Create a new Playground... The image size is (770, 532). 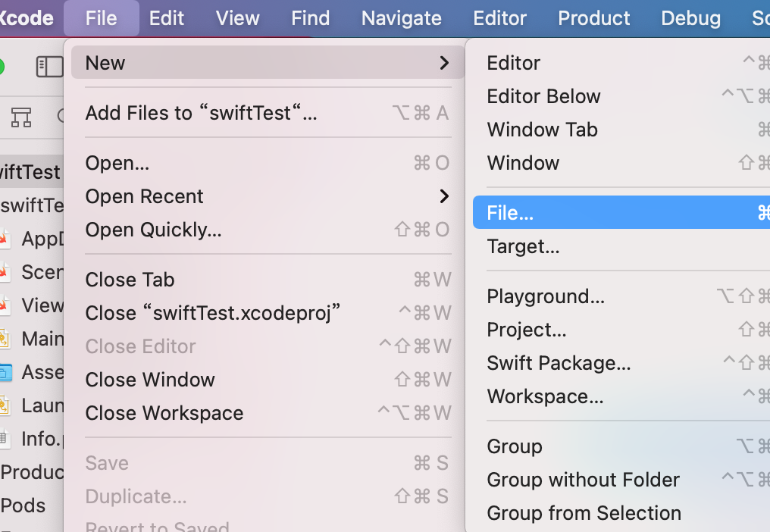pyautogui.click(x=621, y=296)
